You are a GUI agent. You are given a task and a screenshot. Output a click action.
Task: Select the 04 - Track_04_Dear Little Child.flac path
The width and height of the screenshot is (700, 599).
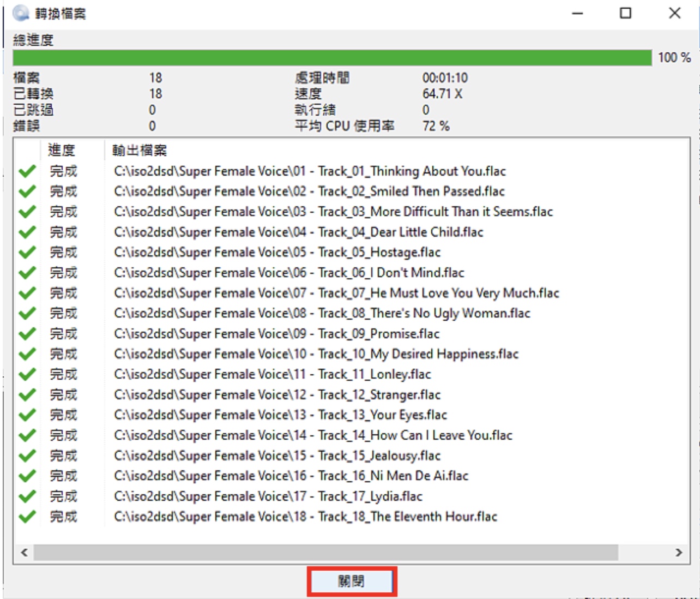[x=299, y=232]
